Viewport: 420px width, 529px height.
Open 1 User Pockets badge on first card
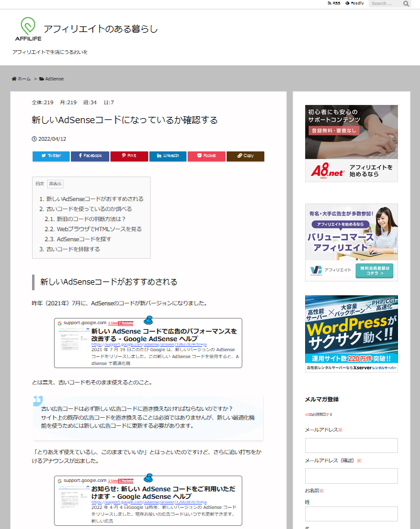(x=121, y=323)
